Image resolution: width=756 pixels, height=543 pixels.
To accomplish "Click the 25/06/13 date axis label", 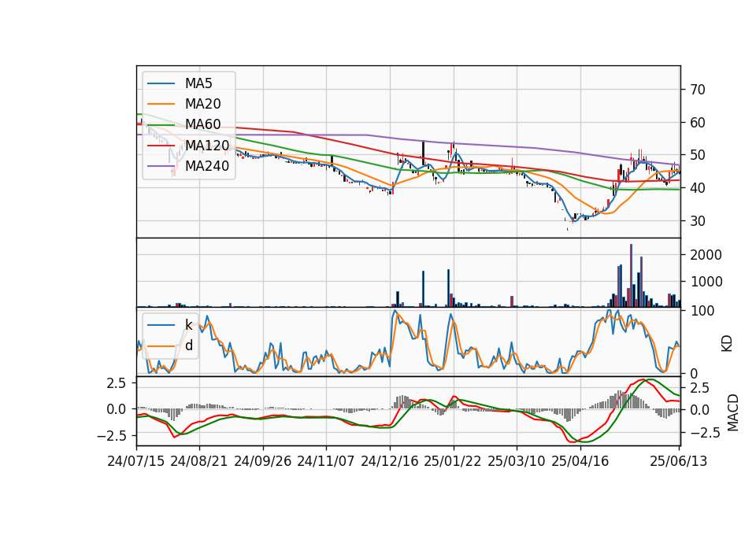I will click(679, 461).
